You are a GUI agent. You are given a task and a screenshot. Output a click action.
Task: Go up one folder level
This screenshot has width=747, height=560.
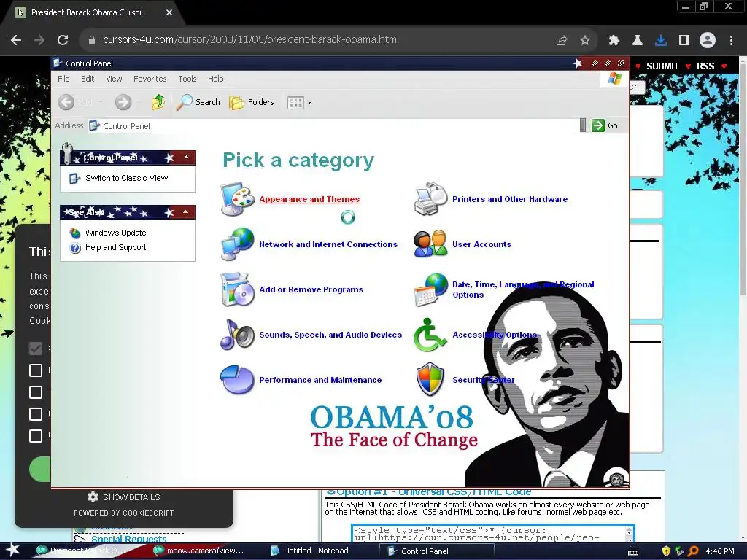tap(158, 102)
